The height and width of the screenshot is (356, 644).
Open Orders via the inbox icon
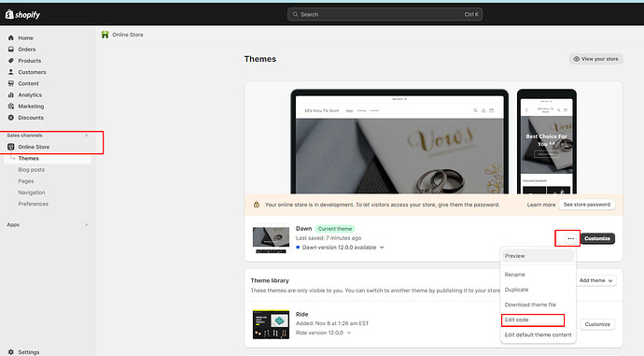tap(10, 50)
